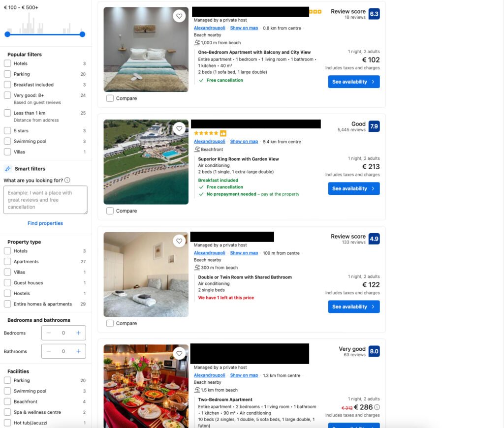
Task: Open Alexandroupoli link on 100 m from centre listing
Action: 210,253
